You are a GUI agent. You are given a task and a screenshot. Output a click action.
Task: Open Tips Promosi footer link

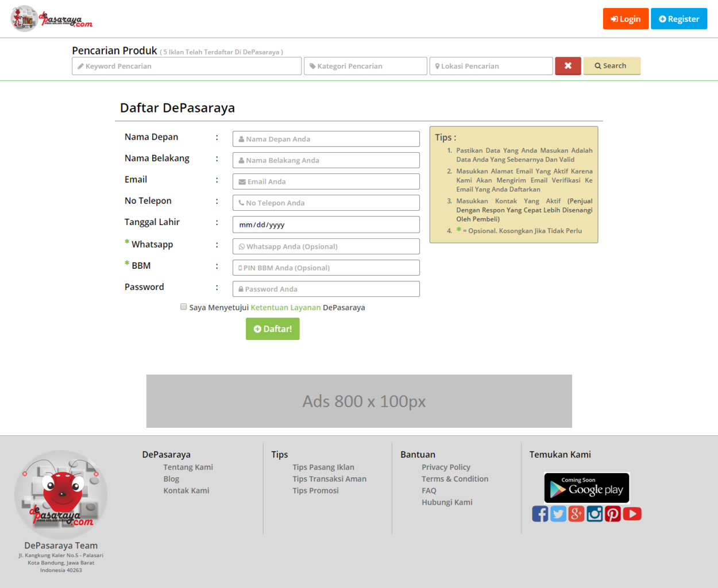coord(315,490)
